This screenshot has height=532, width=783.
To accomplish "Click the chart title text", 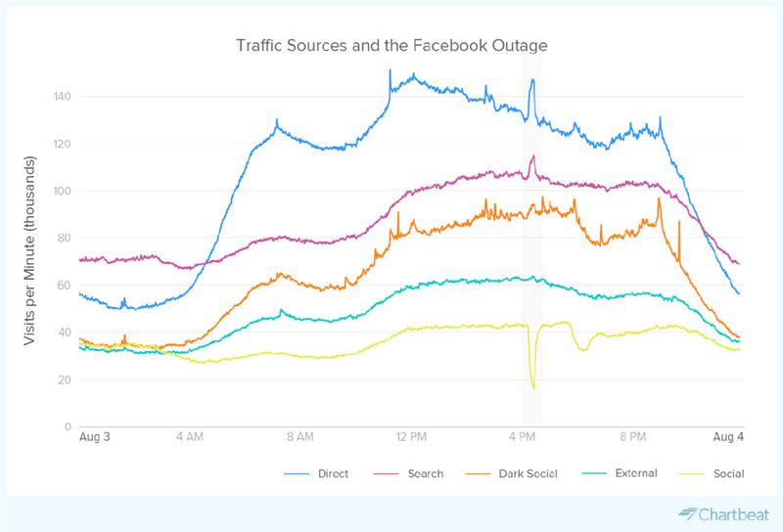I will [x=391, y=46].
